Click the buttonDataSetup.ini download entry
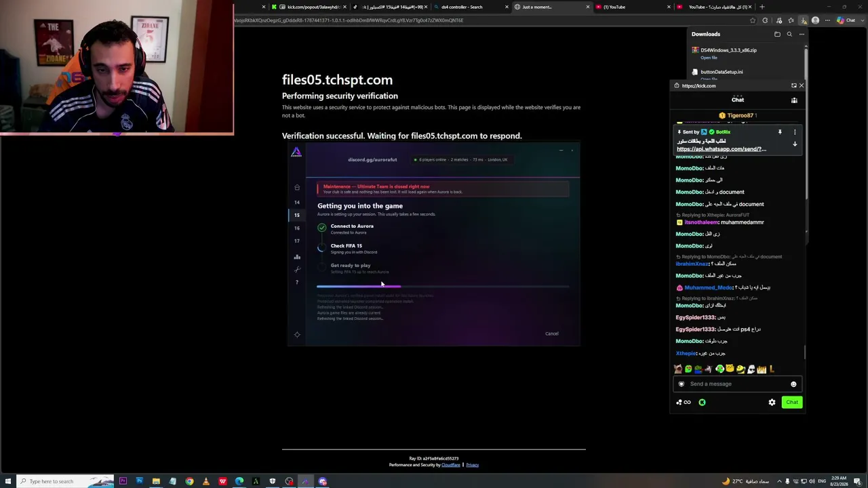Screen dimensions: 868x488 tap(722, 72)
